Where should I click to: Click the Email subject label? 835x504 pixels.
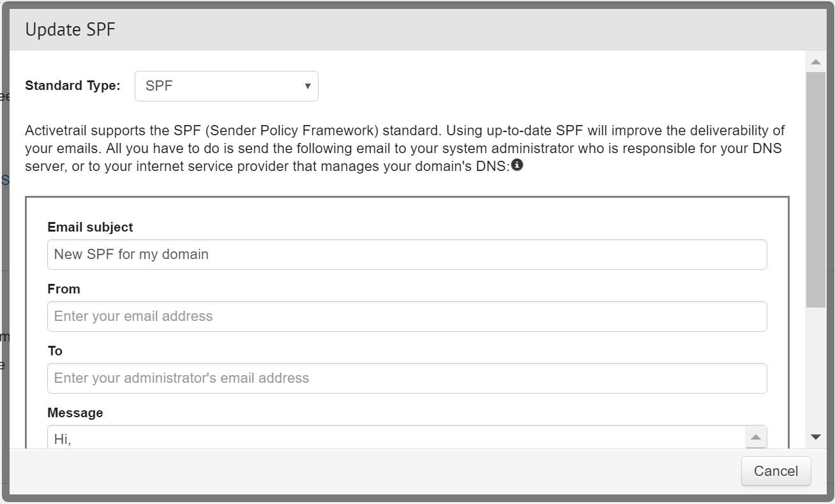click(x=90, y=227)
